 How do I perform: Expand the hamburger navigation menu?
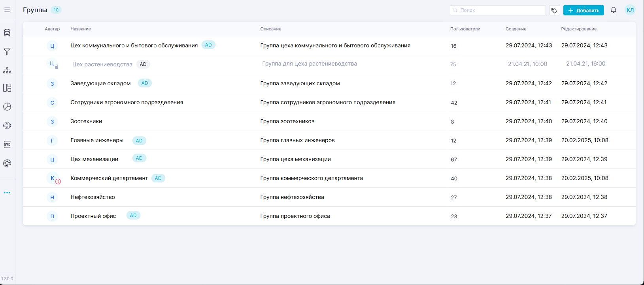tap(7, 10)
